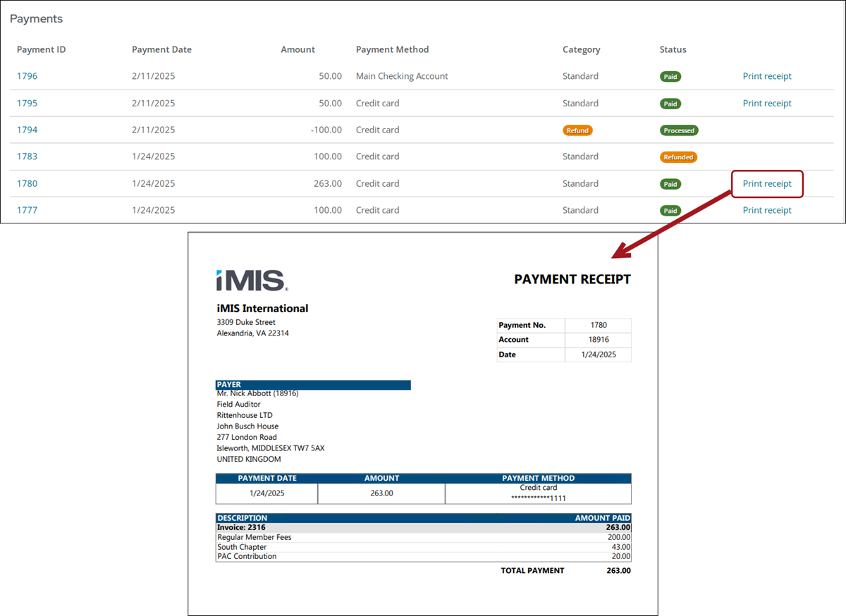This screenshot has height=616, width=846.
Task: Open payment record 1795
Action: [x=27, y=103]
